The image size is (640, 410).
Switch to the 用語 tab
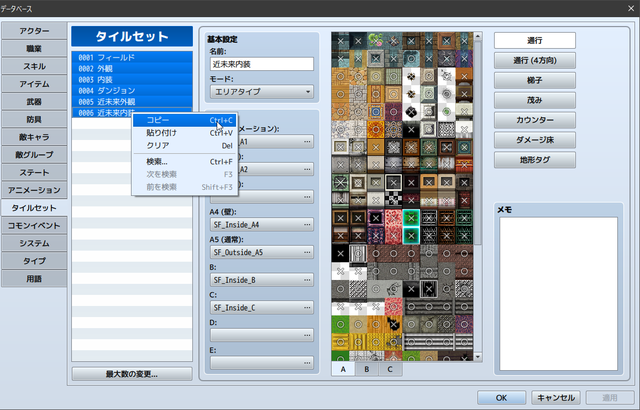click(x=34, y=279)
